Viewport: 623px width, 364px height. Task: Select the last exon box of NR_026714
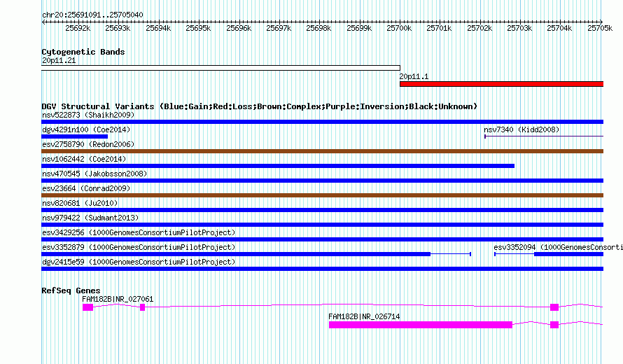tap(554, 325)
